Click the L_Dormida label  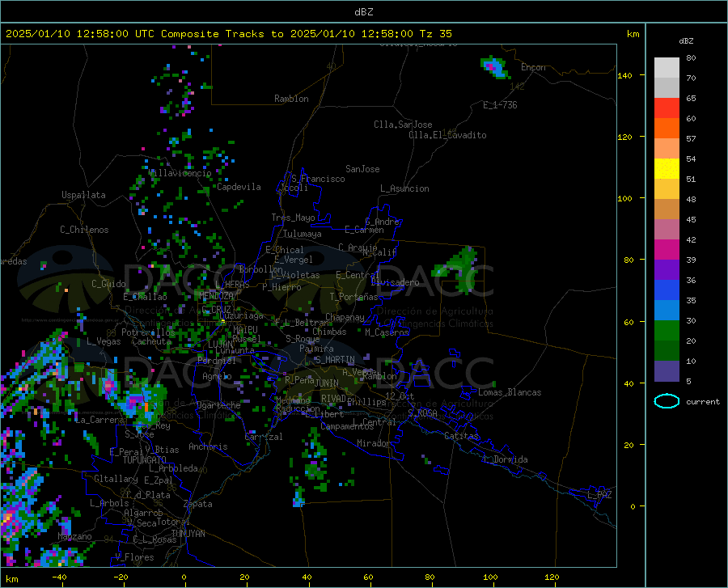coord(506,459)
